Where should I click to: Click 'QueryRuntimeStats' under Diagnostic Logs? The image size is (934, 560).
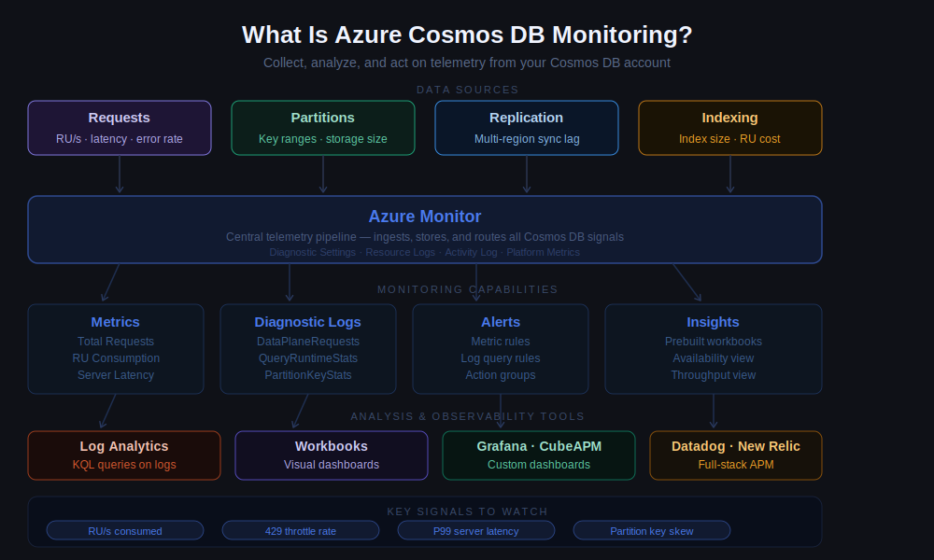click(308, 358)
